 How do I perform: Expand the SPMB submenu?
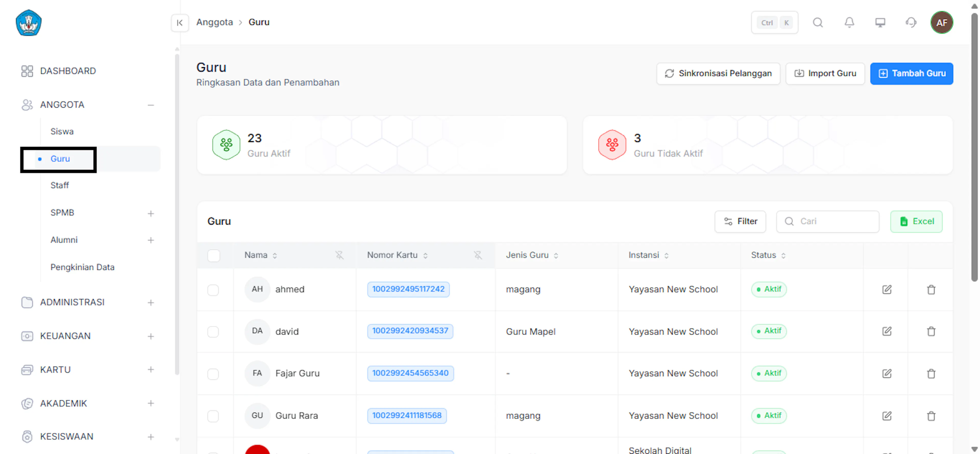151,213
